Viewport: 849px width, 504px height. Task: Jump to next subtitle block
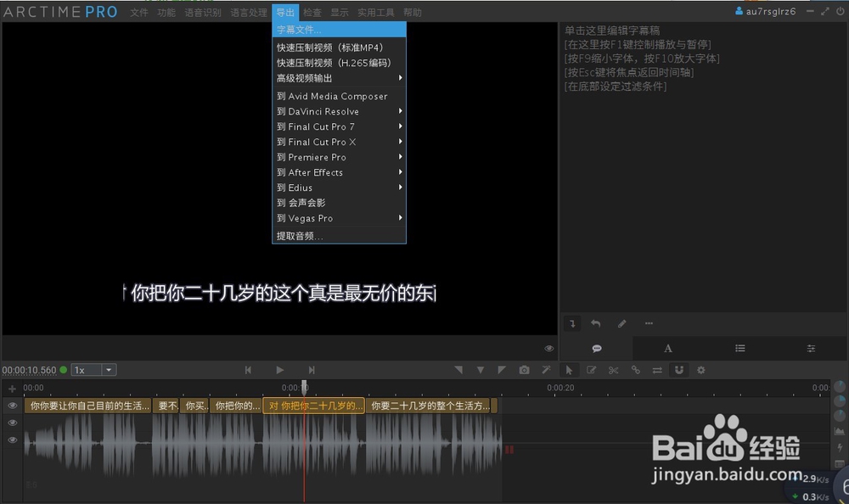(312, 370)
